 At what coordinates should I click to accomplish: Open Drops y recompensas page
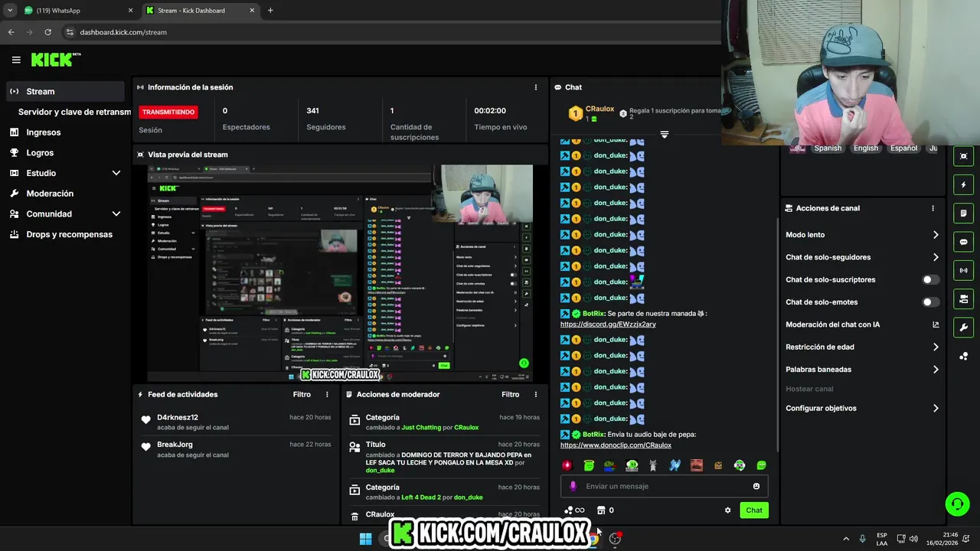coord(64,234)
